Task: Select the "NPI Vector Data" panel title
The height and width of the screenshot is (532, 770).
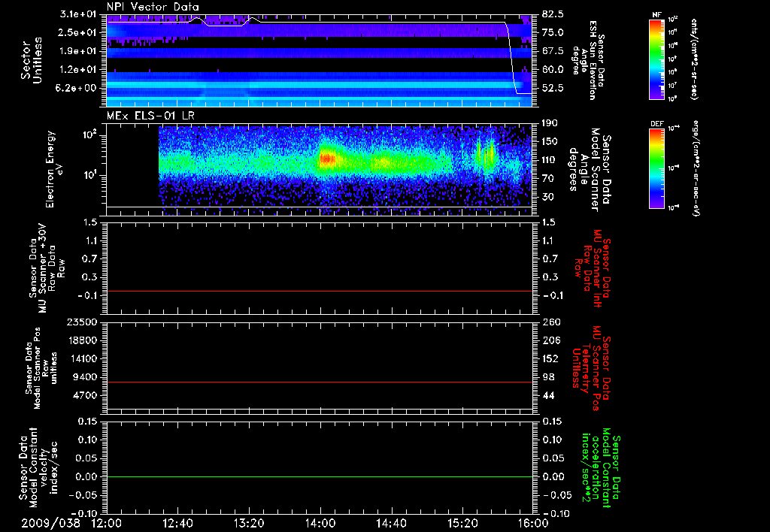Action: tap(153, 7)
